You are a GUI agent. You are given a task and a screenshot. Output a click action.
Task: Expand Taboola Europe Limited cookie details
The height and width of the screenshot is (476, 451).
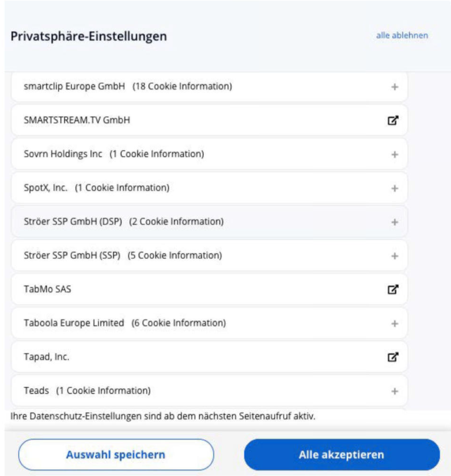395,323
